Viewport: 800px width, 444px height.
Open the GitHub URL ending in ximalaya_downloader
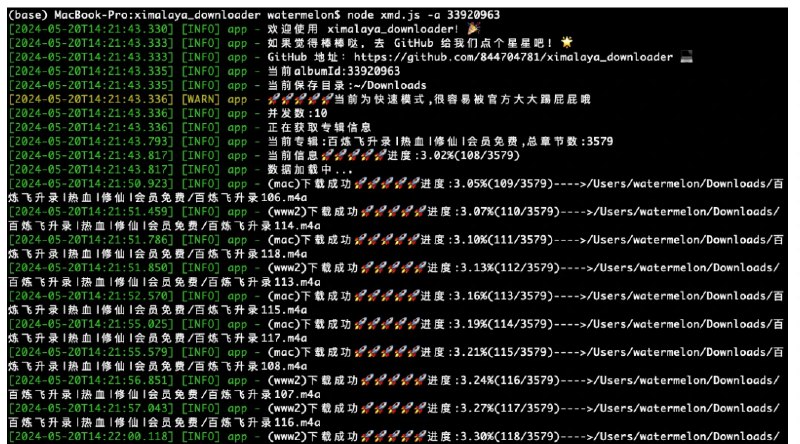coord(513,57)
